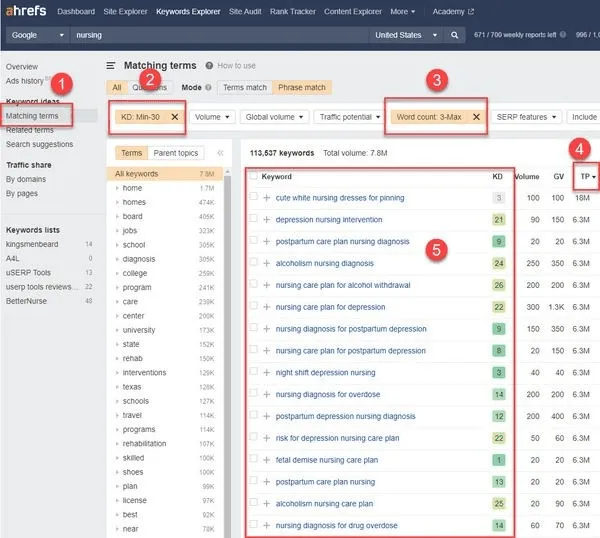Click the search magnifier button
600x538 pixels.
tap(454, 35)
